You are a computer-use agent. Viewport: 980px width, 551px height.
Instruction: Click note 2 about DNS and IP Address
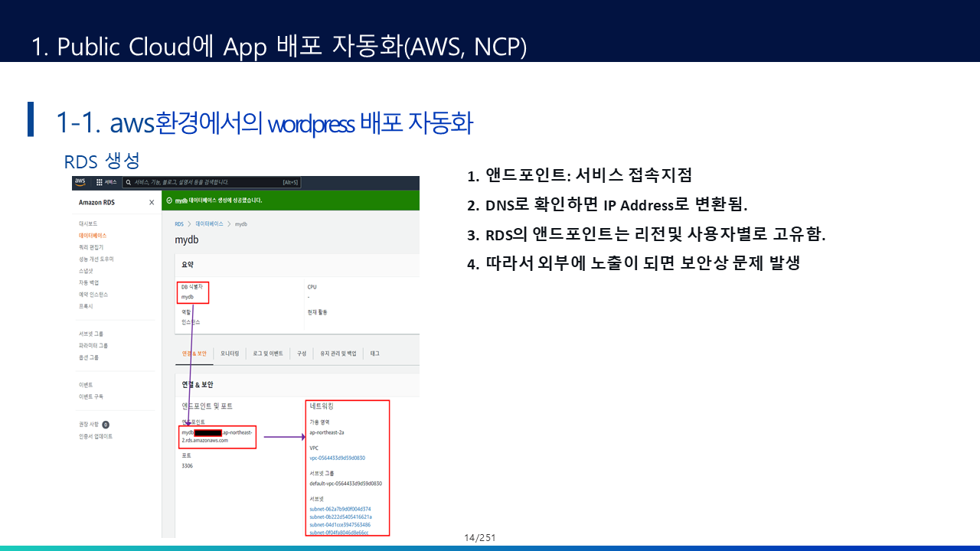607,205
